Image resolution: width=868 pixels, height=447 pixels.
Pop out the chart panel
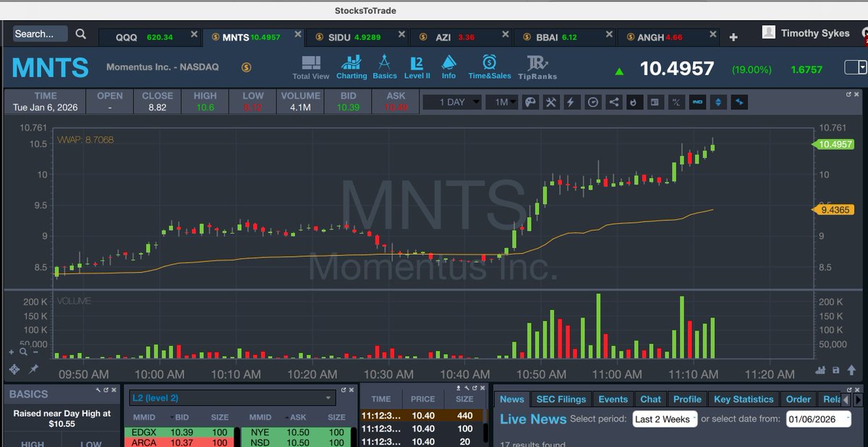pyautogui.click(x=849, y=94)
